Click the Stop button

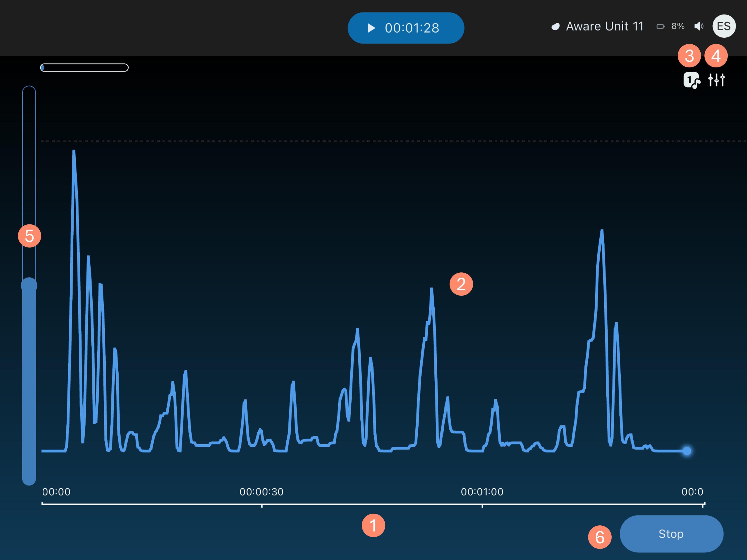click(671, 534)
